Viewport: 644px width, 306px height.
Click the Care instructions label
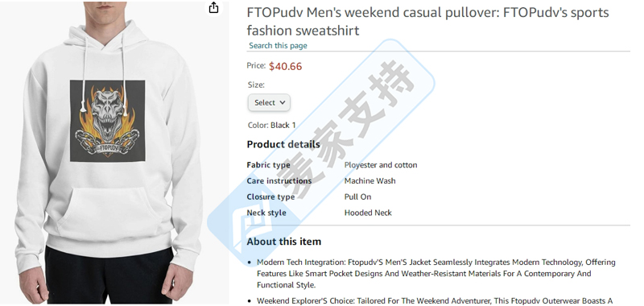point(279,180)
